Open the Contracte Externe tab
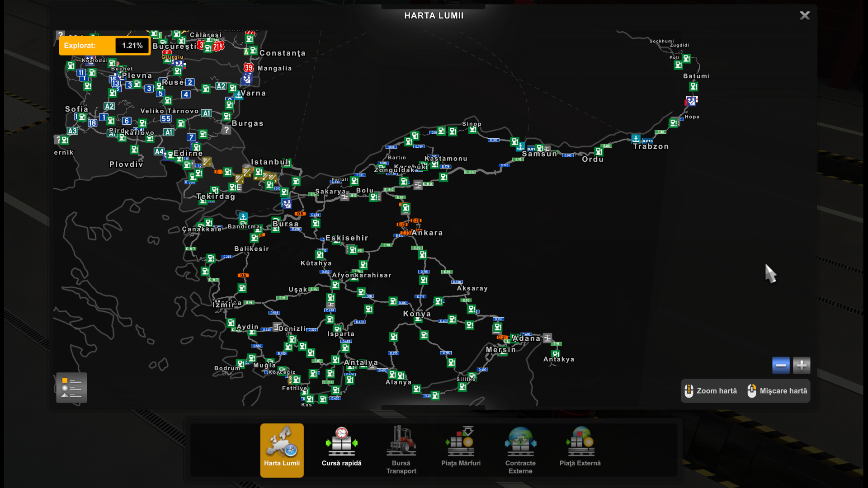The height and width of the screenshot is (488, 868). (520, 450)
